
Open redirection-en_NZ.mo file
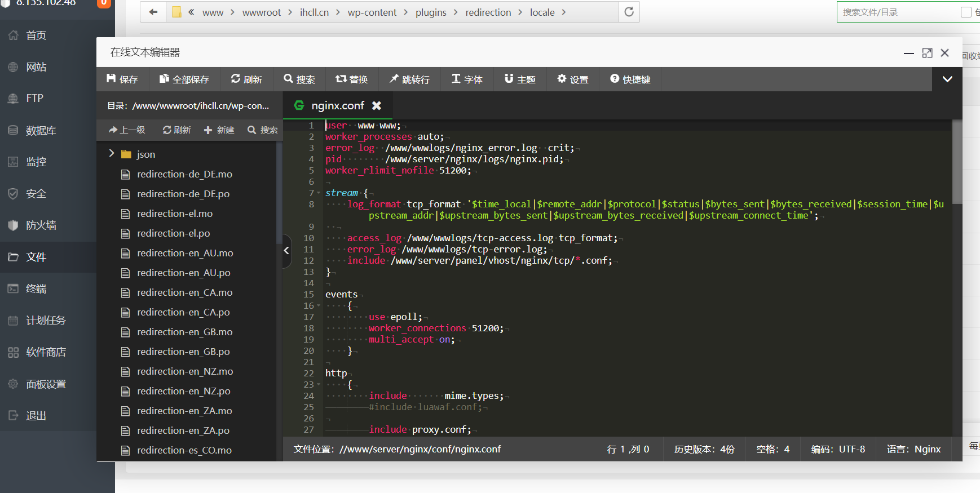(x=185, y=371)
